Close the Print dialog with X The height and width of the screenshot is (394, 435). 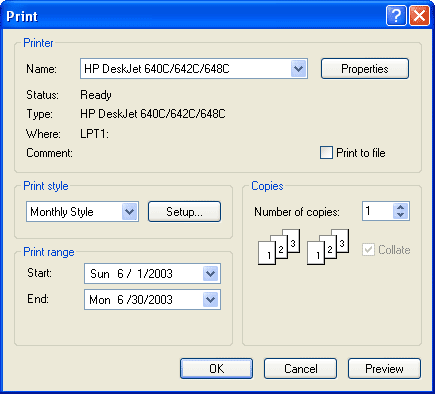point(419,16)
